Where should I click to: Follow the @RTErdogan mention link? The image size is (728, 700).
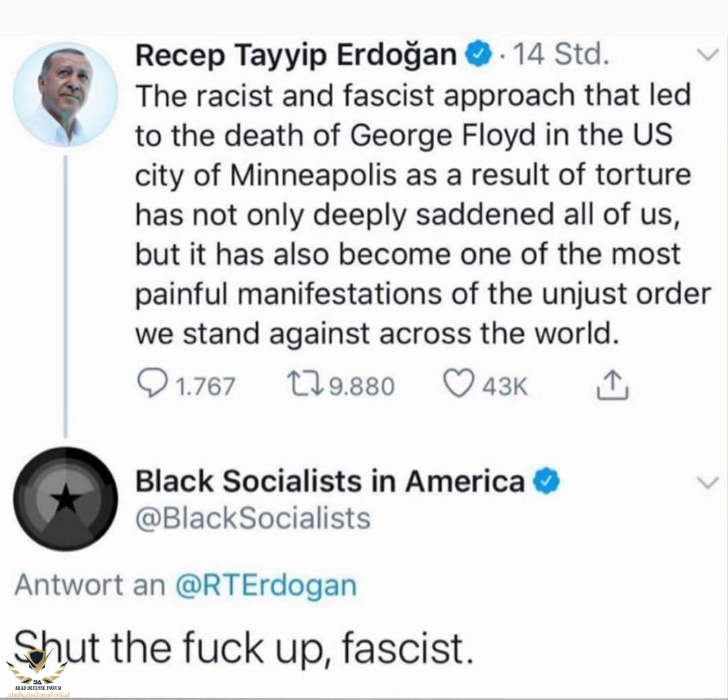266,585
